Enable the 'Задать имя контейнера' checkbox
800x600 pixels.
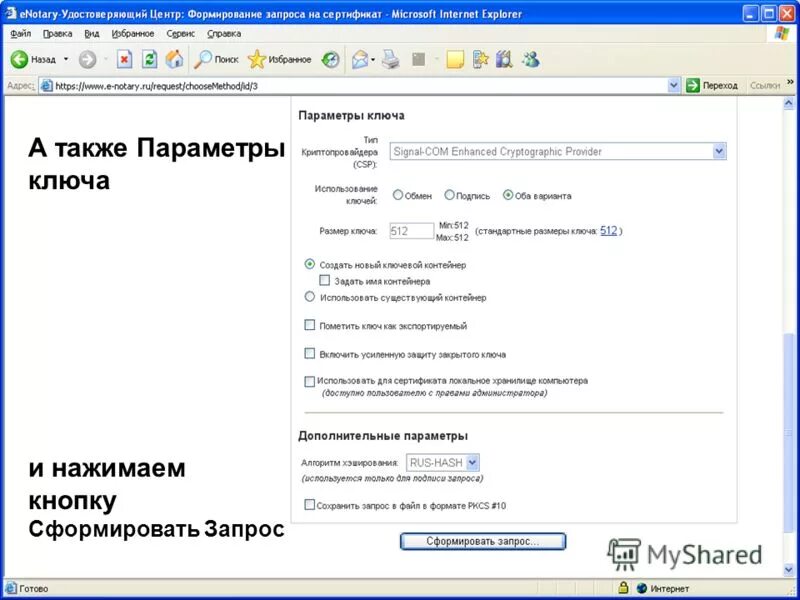[324, 281]
